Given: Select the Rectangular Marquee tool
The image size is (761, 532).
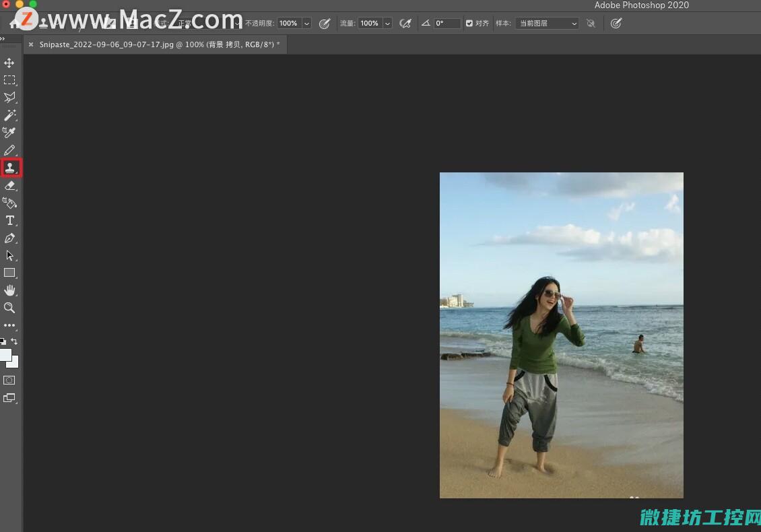Looking at the screenshot, I should click(x=9, y=80).
